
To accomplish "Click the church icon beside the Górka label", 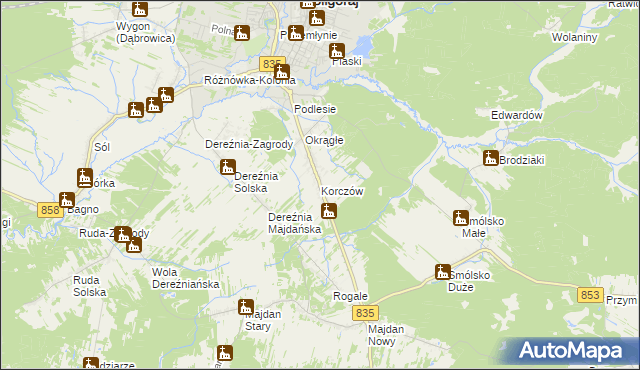I will point(85,178).
